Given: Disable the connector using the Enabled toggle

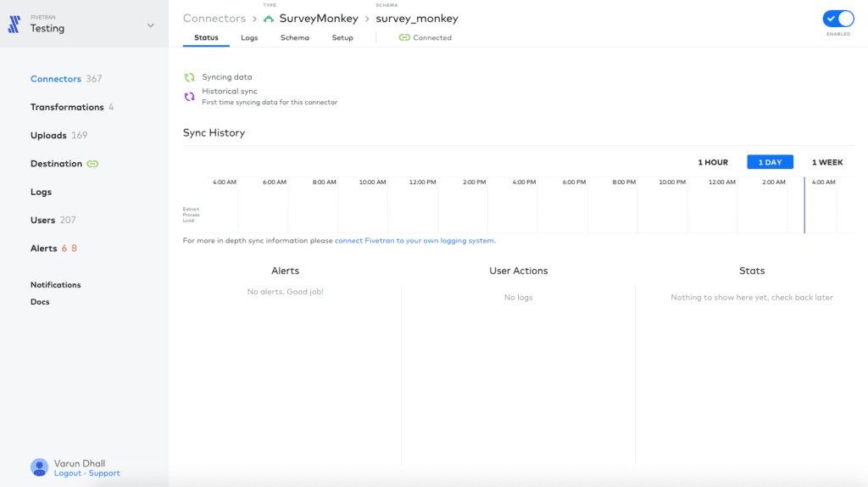Looking at the screenshot, I should (x=837, y=19).
